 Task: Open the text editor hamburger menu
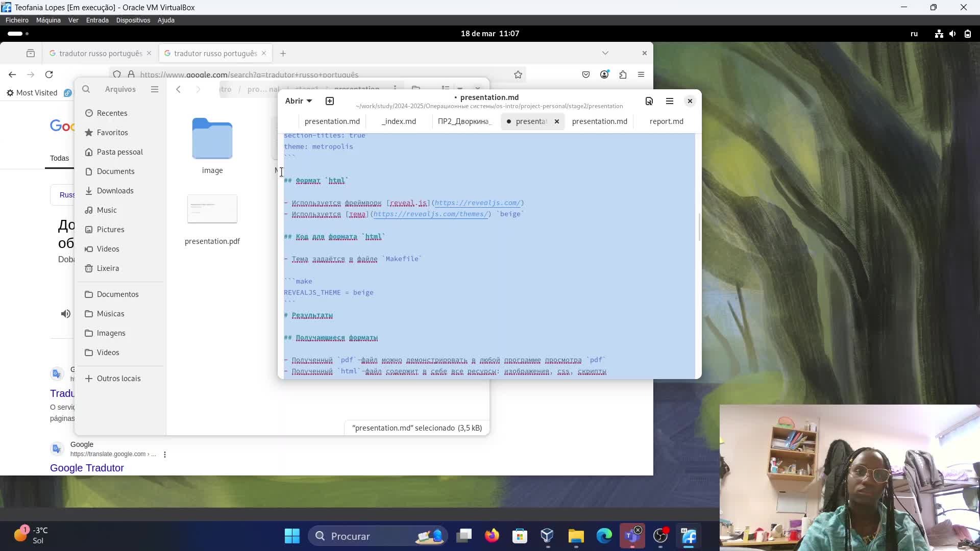click(x=670, y=101)
